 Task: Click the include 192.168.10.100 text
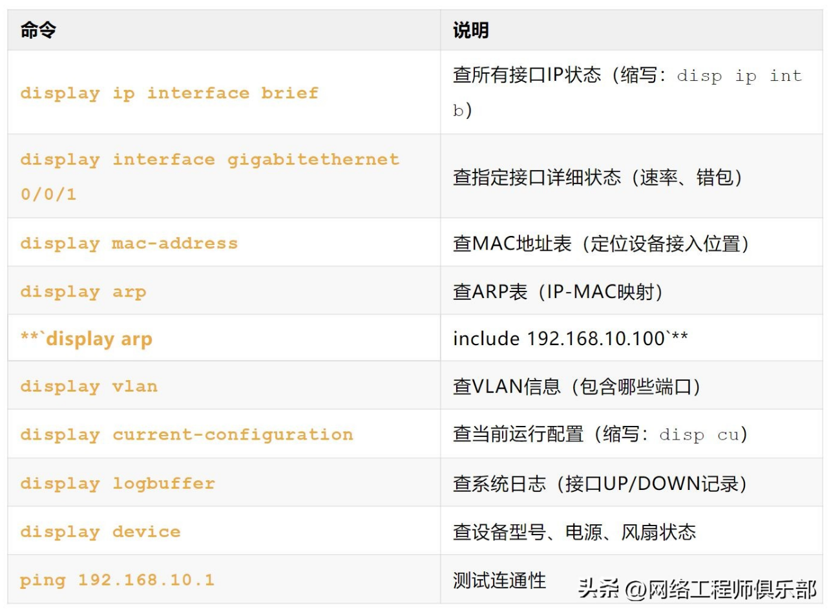pos(570,339)
